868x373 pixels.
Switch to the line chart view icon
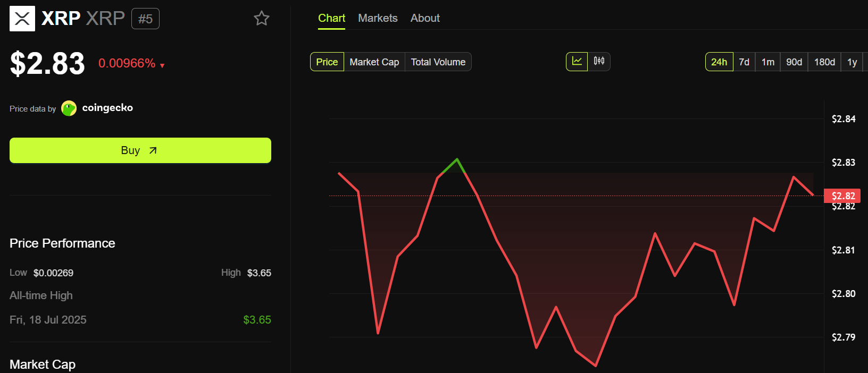(577, 62)
